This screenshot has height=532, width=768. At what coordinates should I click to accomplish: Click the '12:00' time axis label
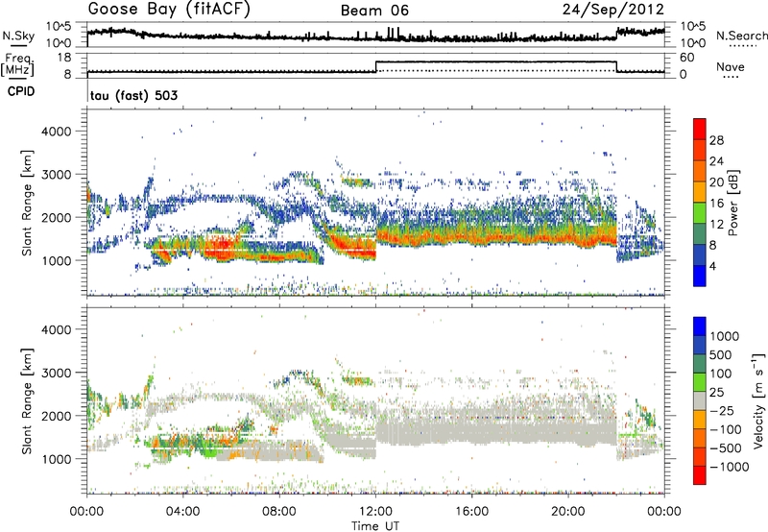(375, 512)
